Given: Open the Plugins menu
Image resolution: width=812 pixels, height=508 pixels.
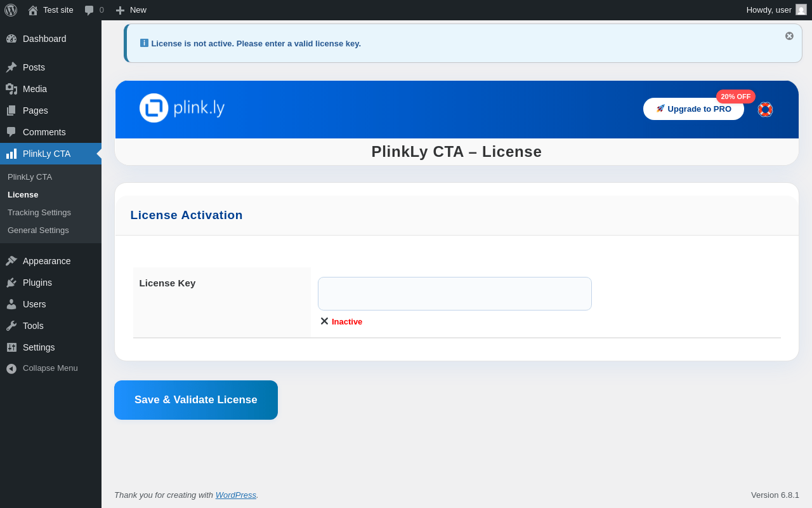Looking at the screenshot, I should 51,283.
